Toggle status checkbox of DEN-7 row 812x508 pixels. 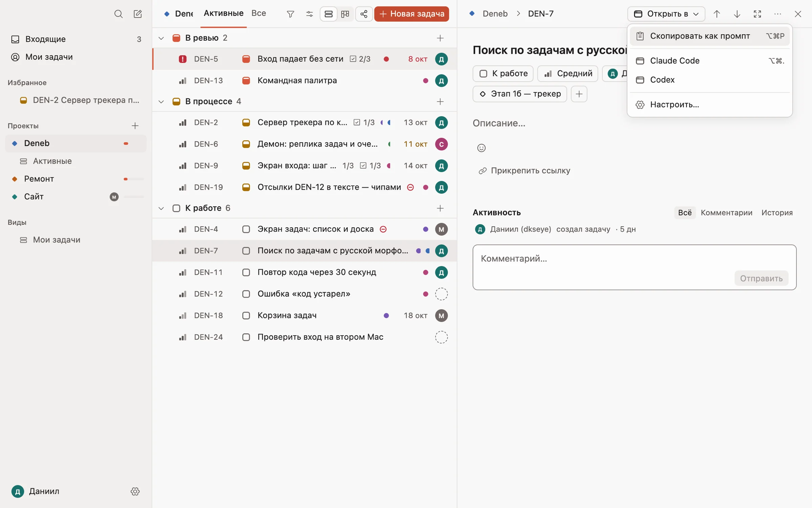(246, 251)
